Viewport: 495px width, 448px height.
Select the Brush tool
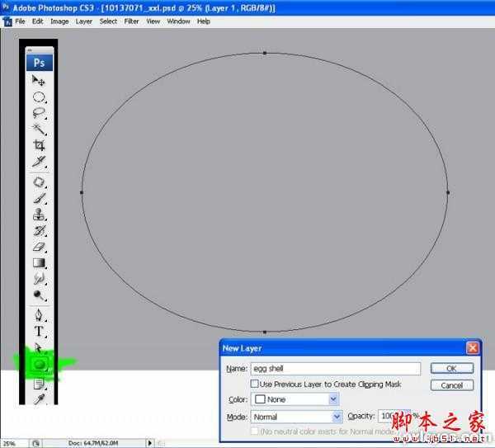pos(39,199)
